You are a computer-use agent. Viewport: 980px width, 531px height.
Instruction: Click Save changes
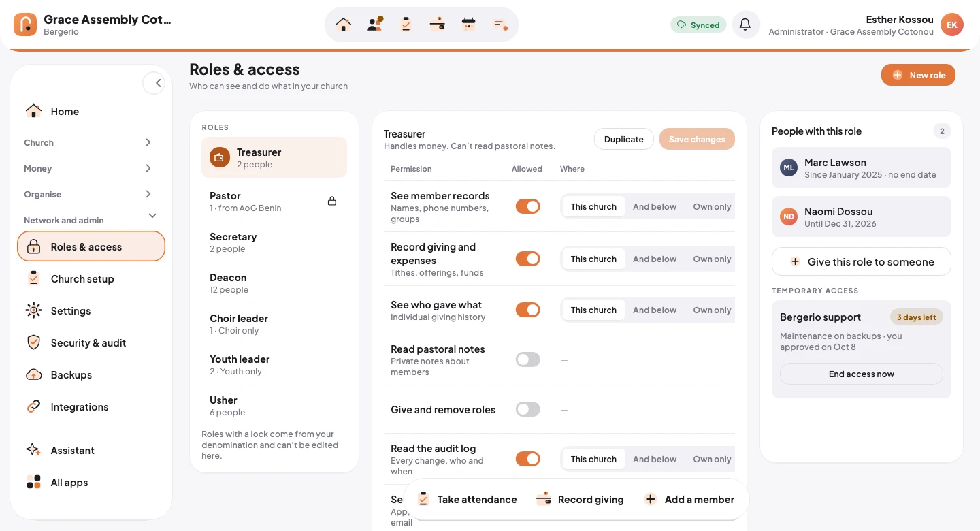tap(697, 139)
